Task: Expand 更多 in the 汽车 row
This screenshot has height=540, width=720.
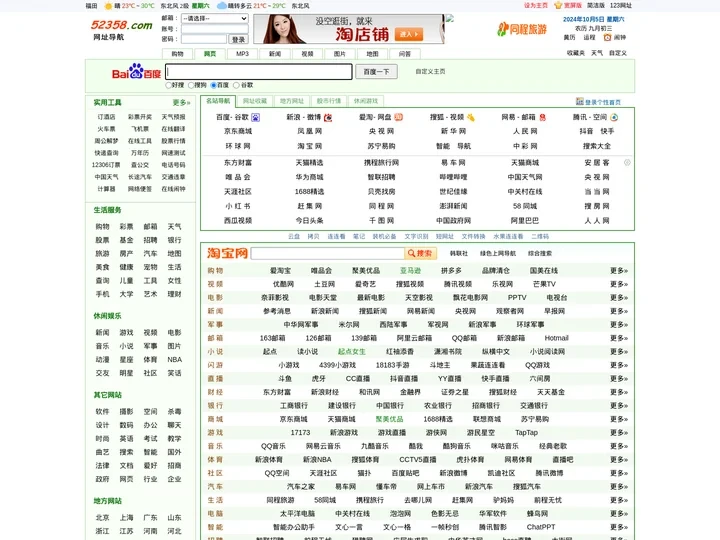Action: 619,486
